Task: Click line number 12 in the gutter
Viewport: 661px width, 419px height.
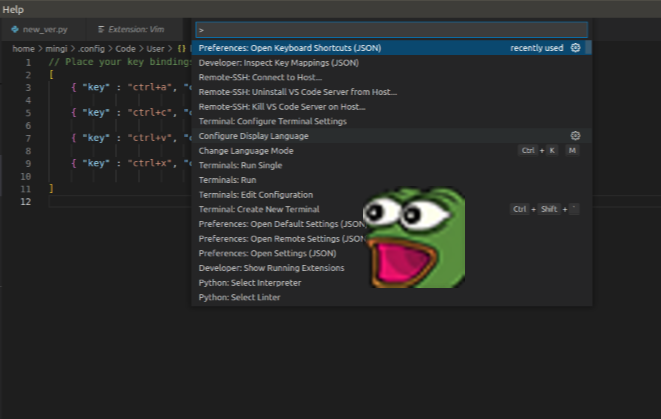Action: 26,201
